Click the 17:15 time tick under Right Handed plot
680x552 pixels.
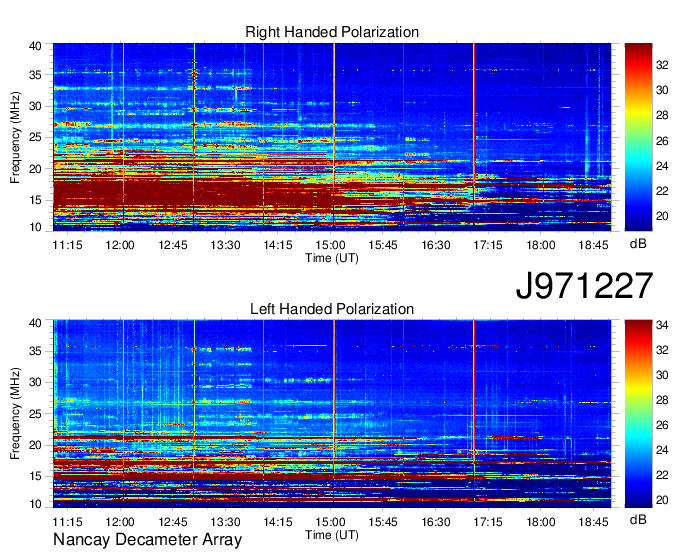click(488, 245)
